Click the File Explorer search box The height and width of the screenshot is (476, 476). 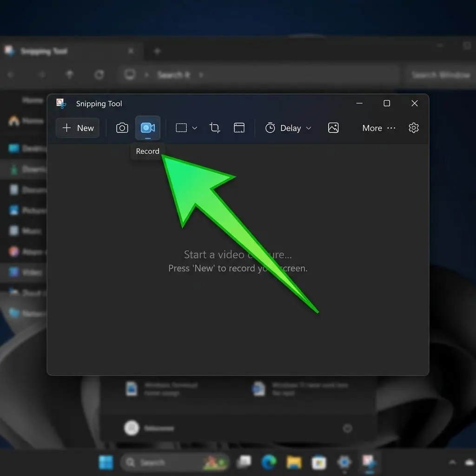(x=440, y=75)
